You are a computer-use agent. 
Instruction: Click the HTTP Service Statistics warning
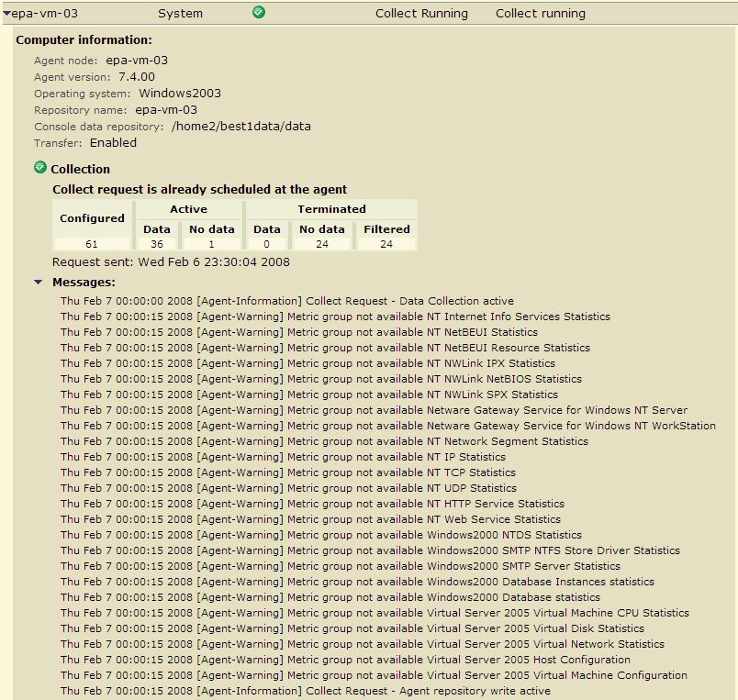point(312,504)
